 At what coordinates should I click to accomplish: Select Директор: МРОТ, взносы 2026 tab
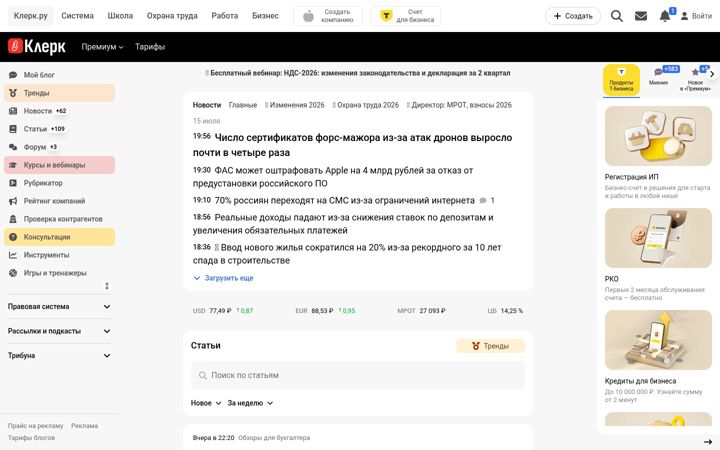(459, 105)
